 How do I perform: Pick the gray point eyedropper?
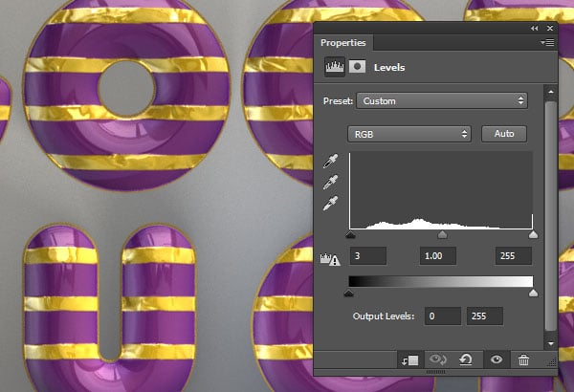tap(331, 182)
